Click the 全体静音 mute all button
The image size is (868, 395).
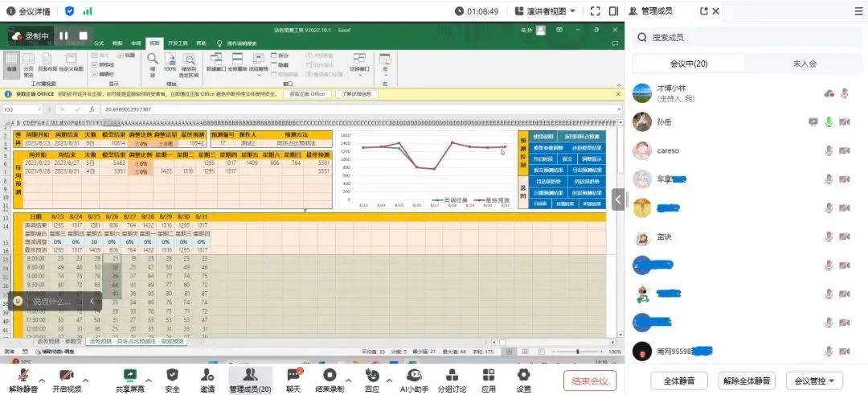(x=674, y=381)
